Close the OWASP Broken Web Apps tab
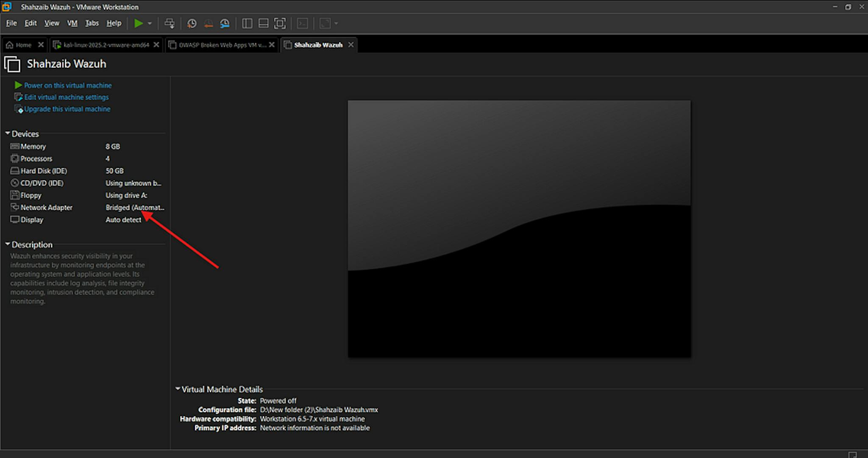This screenshot has height=458, width=868. point(272,44)
